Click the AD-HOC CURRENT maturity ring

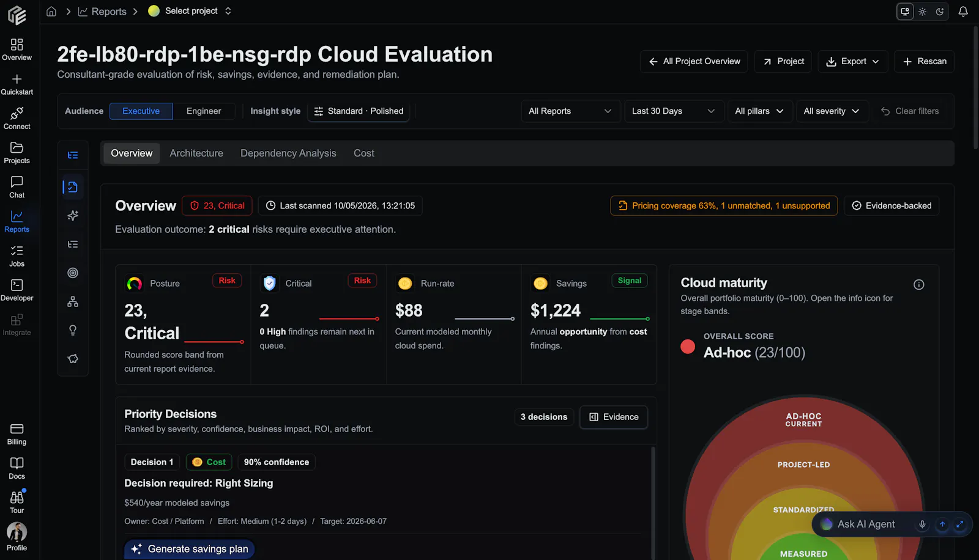[803, 419]
